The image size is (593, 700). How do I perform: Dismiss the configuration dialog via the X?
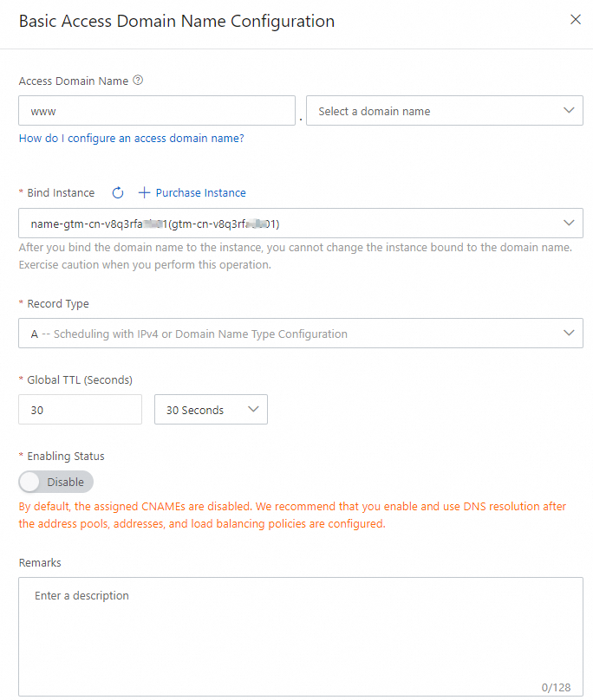click(575, 19)
